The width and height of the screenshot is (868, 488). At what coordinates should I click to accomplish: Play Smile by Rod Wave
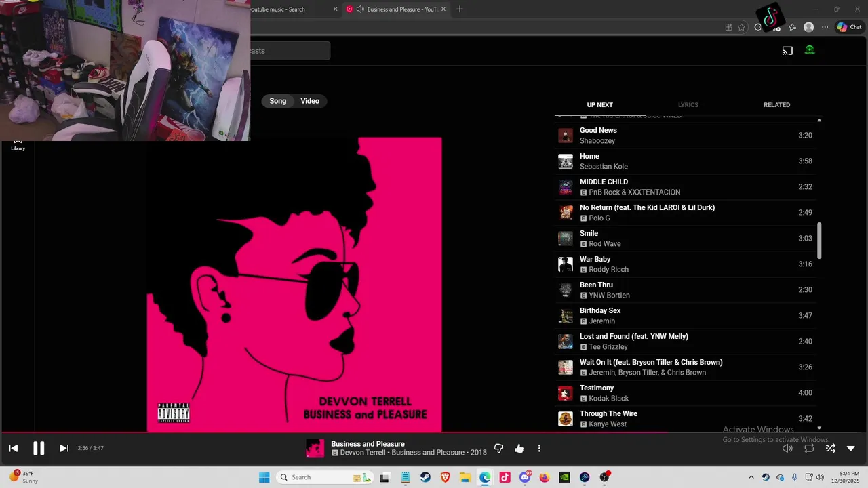pyautogui.click(x=685, y=239)
